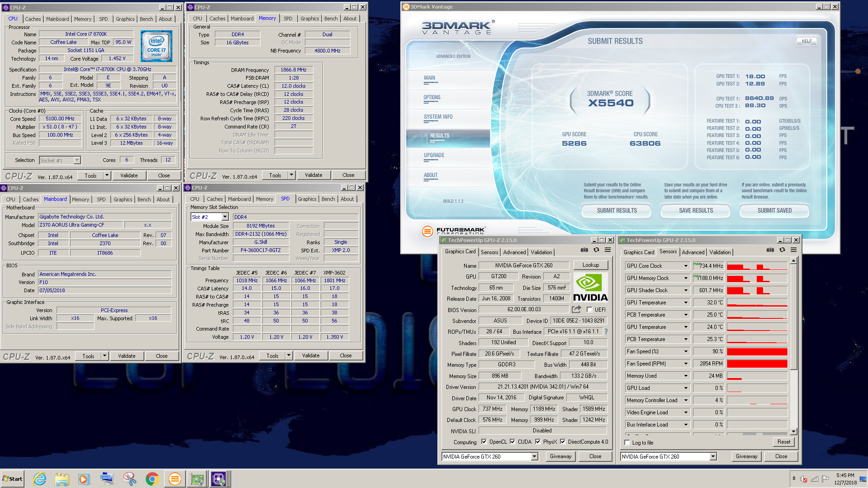This screenshot has width=868, height=488.
Task: Toggle the CUDA checkbox
Action: pyautogui.click(x=512, y=442)
